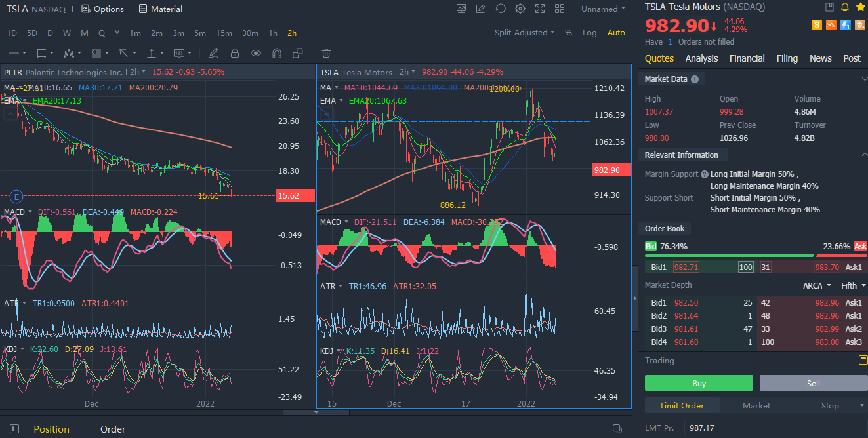Screen dimensions: 868x438
Task: Click the Market Data info icon
Action: 694,79
